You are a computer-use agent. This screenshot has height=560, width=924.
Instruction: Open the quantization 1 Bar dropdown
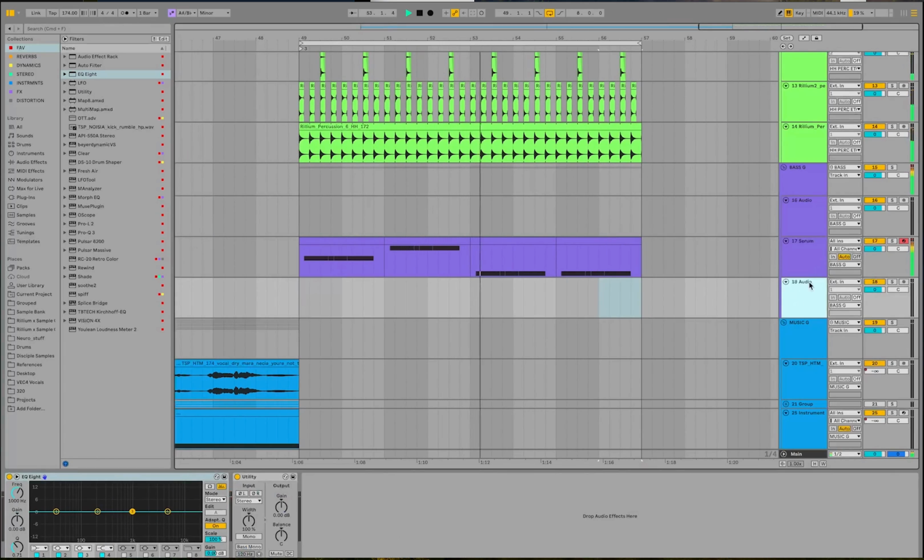148,13
